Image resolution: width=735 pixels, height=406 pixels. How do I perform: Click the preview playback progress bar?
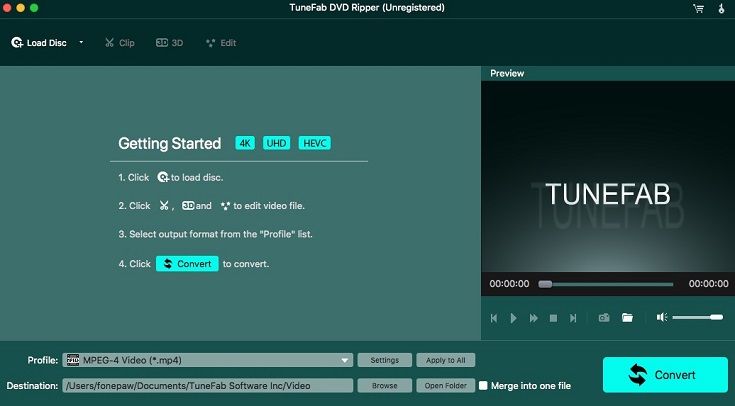(x=606, y=284)
